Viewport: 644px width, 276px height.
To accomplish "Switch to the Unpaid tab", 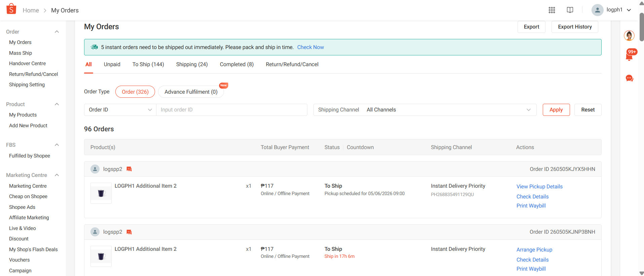I will pyautogui.click(x=112, y=64).
